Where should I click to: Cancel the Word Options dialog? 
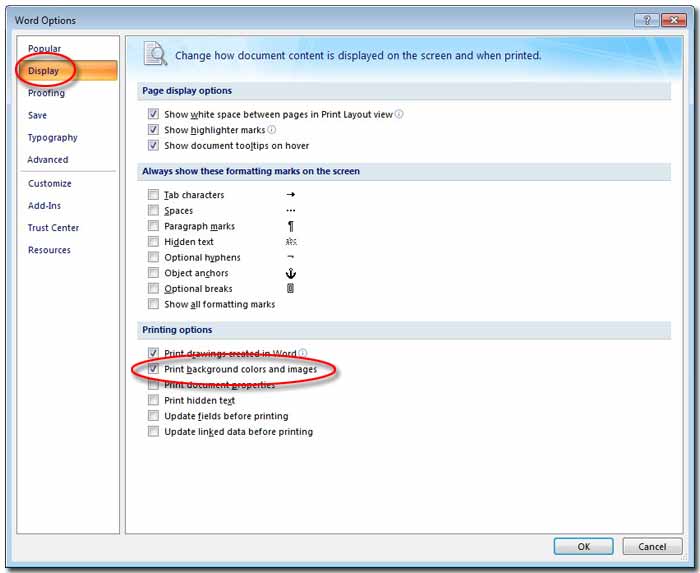coord(652,546)
